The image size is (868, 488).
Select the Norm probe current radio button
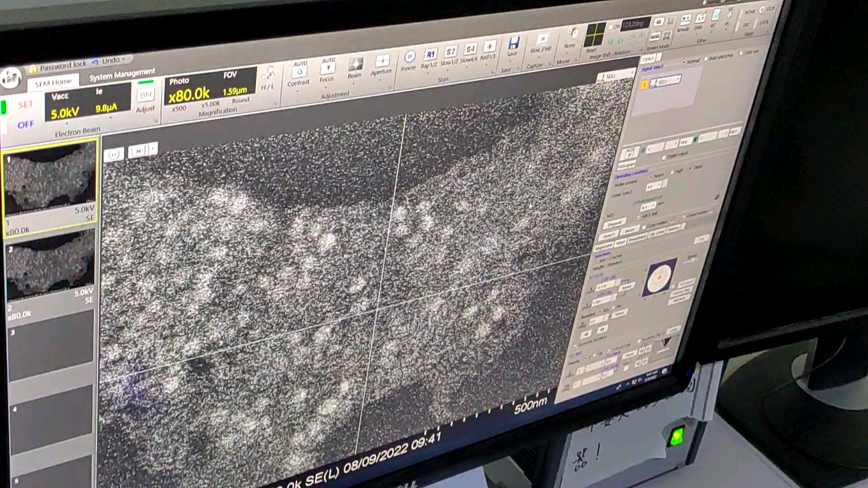click(x=651, y=176)
